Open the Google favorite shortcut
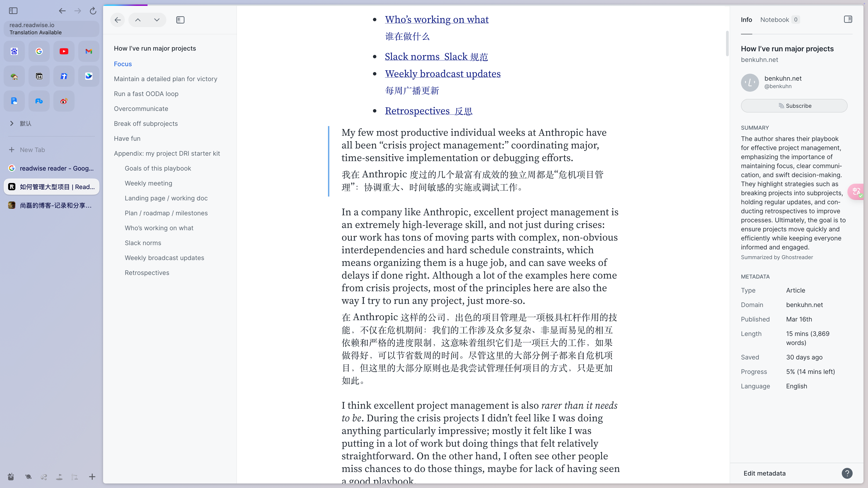 (x=39, y=51)
